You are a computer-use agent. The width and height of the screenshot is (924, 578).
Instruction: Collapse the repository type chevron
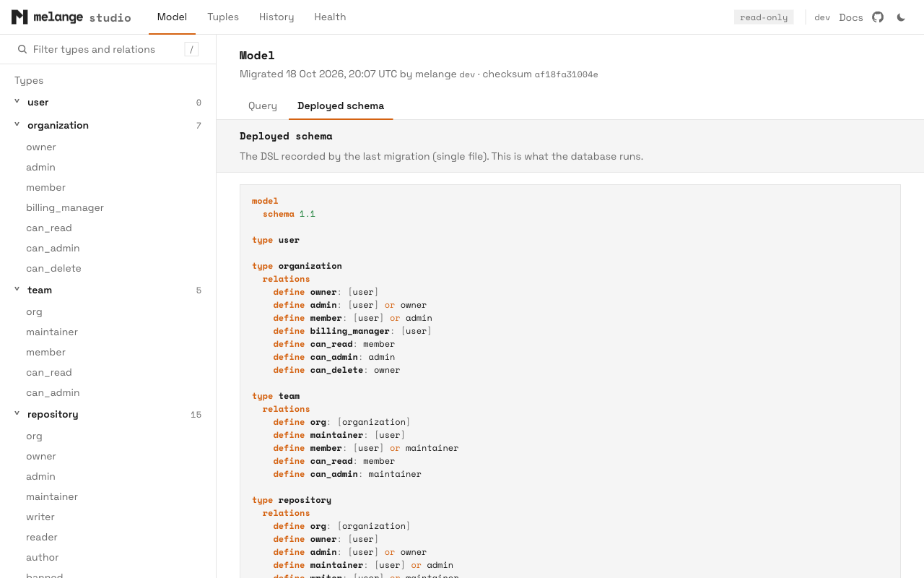17,414
